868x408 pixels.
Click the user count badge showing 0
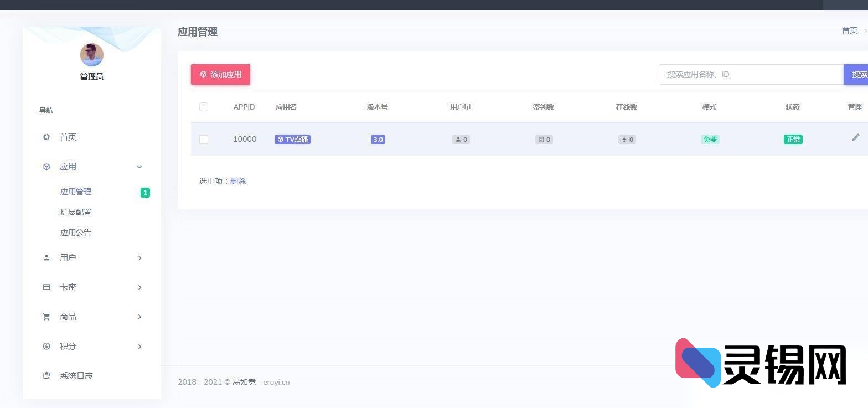pyautogui.click(x=461, y=140)
